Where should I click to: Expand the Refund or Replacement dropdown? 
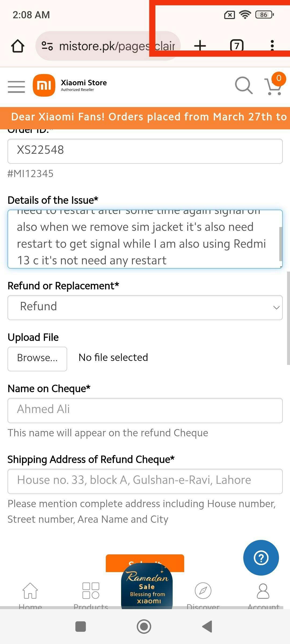click(x=145, y=308)
